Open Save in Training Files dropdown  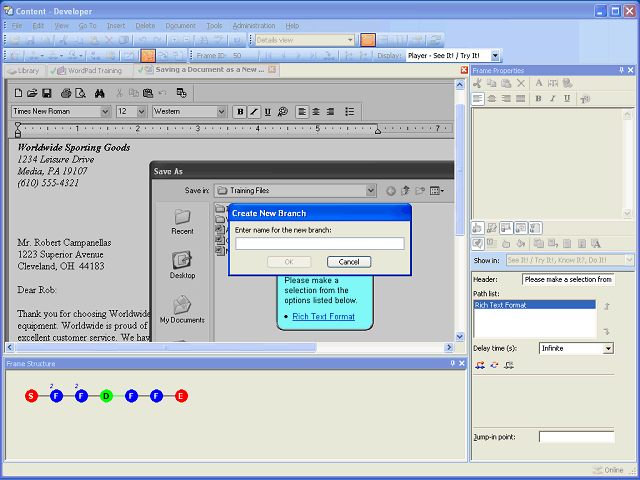pos(371,191)
